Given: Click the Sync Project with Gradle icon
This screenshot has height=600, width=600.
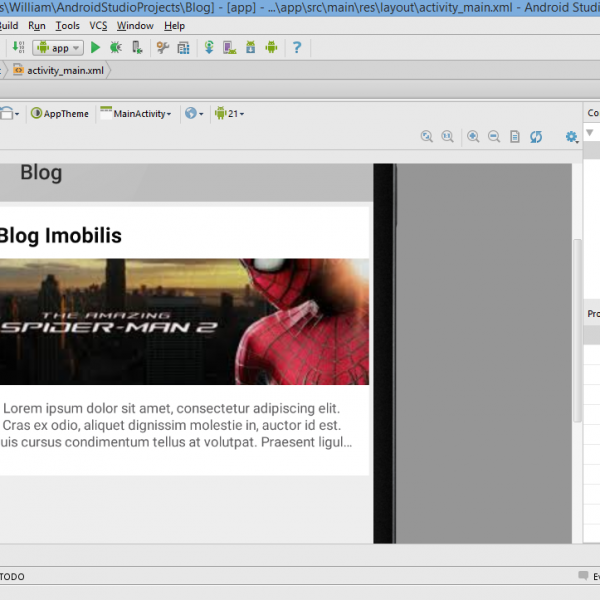Looking at the screenshot, I should pyautogui.click(x=209, y=47).
